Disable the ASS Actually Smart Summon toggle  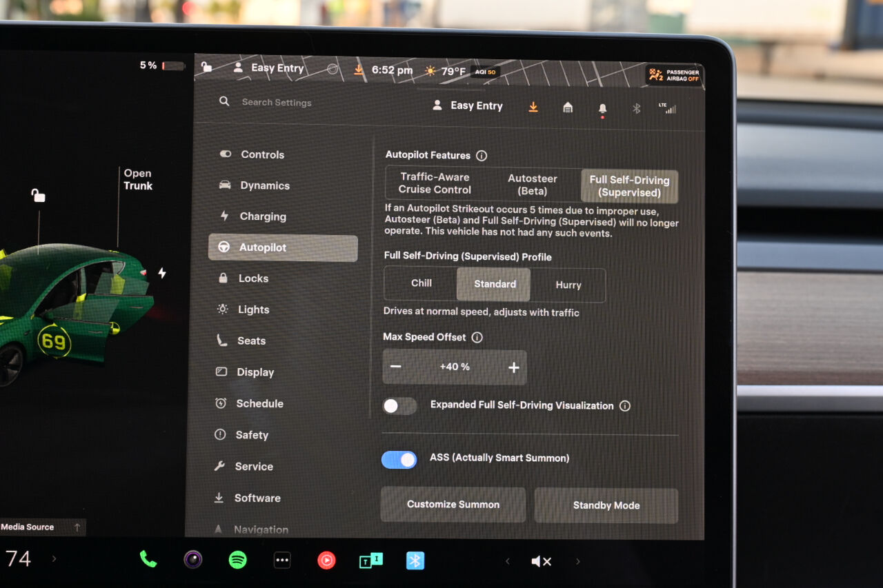point(399,459)
